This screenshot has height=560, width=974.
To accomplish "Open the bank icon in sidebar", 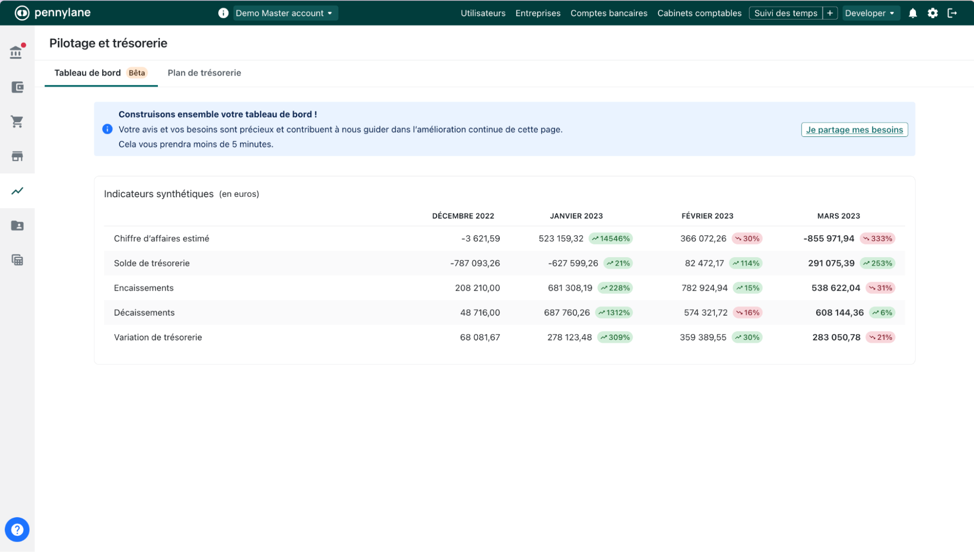I will [17, 52].
